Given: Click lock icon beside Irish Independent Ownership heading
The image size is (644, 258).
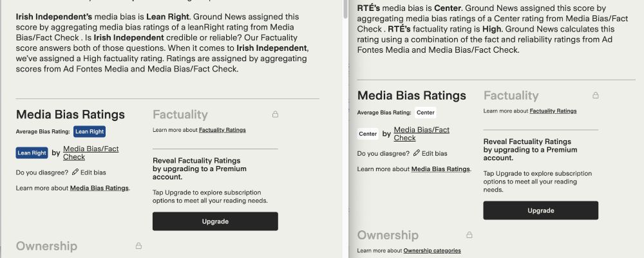Looking at the screenshot, I should coord(138,246).
